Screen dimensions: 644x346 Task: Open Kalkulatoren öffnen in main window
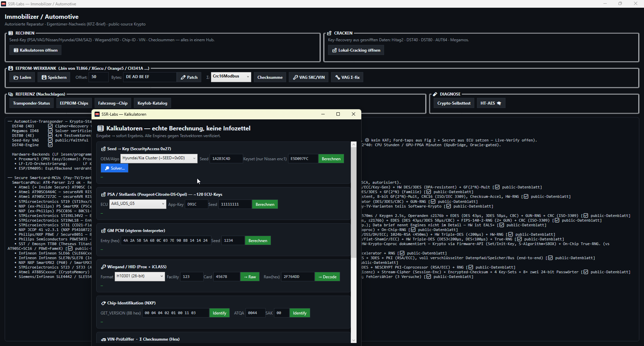point(35,50)
